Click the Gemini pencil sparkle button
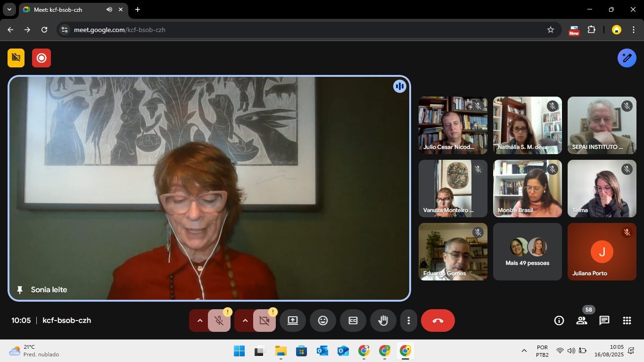Screen dimensions: 644x362 [627, 58]
